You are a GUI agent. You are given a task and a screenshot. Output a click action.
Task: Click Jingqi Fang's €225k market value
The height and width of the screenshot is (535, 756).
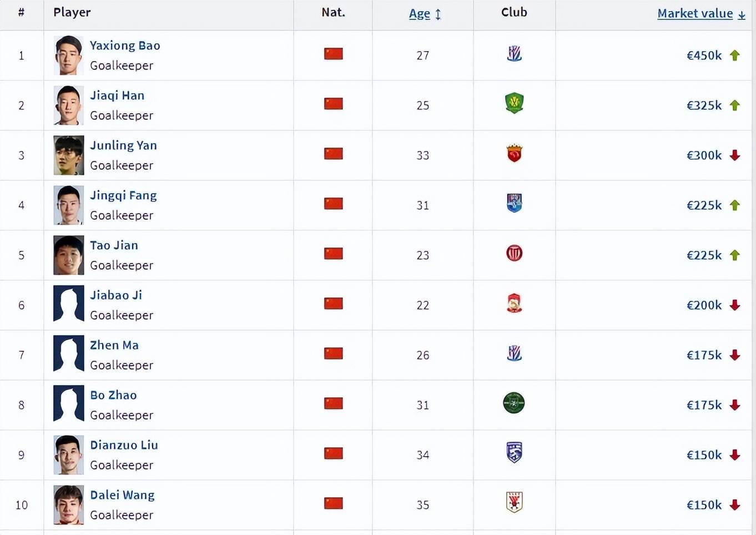704,205
